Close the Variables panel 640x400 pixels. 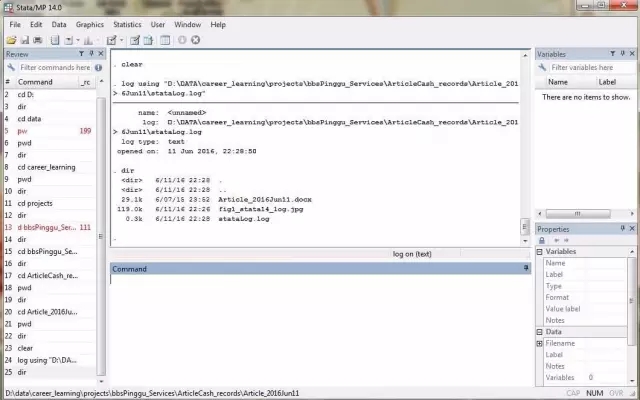click(x=632, y=53)
